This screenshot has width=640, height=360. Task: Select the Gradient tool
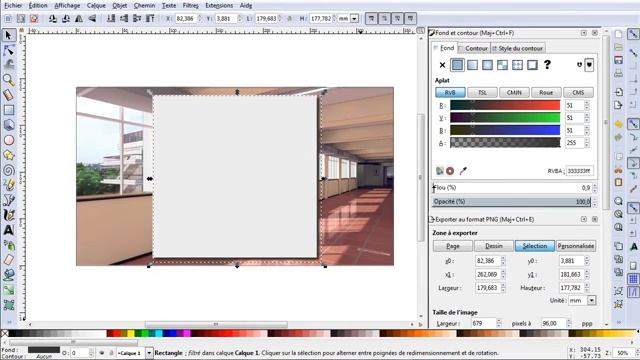(x=9, y=290)
